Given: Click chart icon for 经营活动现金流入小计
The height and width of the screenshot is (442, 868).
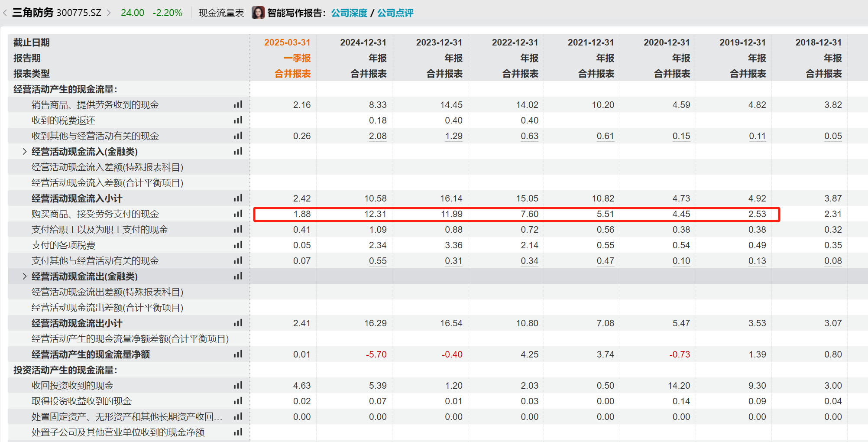Looking at the screenshot, I should pyautogui.click(x=238, y=198).
